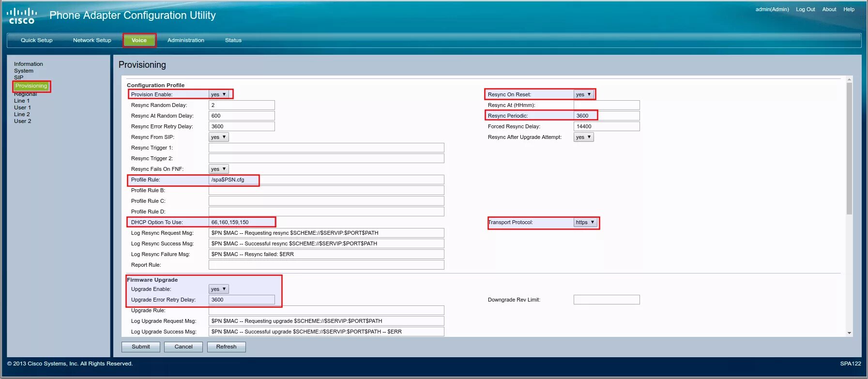Open Resync After Upgrade Attempt dropdown

pos(584,137)
